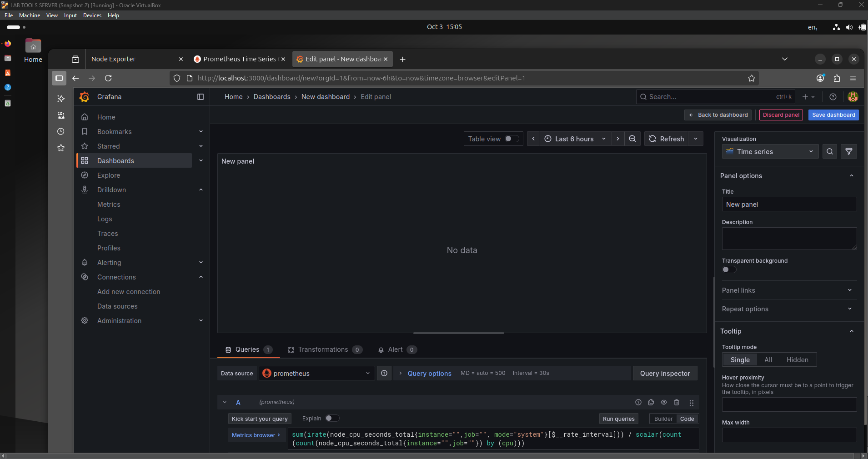
Task: Open Firefox application menu icon
Action: click(853, 78)
